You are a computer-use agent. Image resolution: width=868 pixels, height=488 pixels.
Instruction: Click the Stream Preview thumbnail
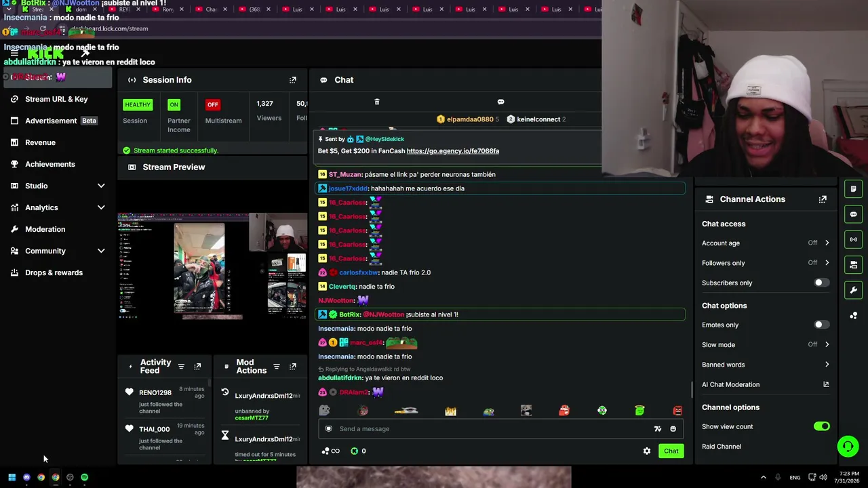click(212, 266)
